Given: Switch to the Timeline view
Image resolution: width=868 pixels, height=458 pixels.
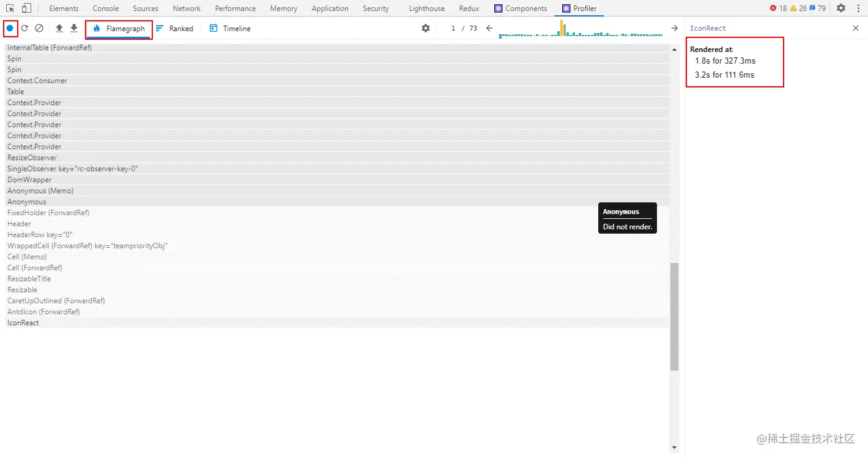Looking at the screenshot, I should [230, 29].
